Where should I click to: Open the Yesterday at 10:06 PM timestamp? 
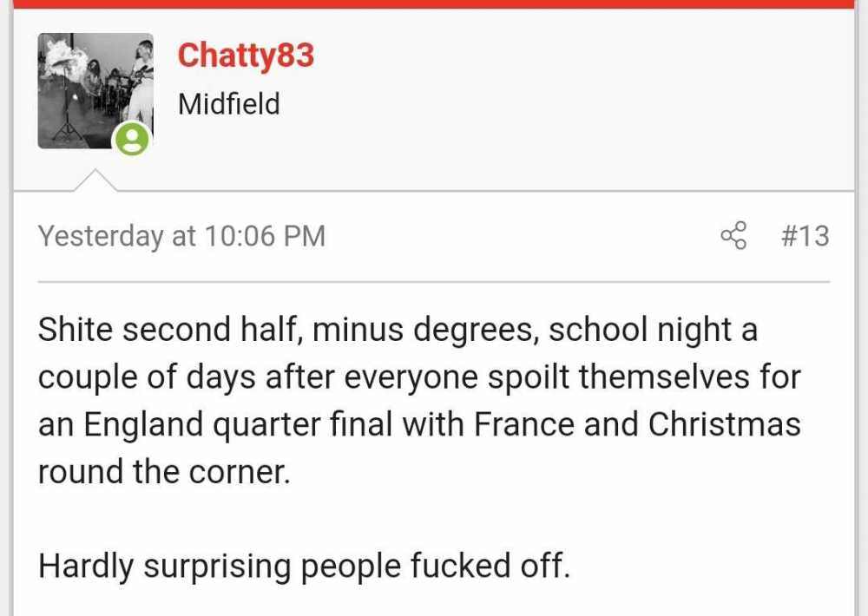pyautogui.click(x=181, y=236)
